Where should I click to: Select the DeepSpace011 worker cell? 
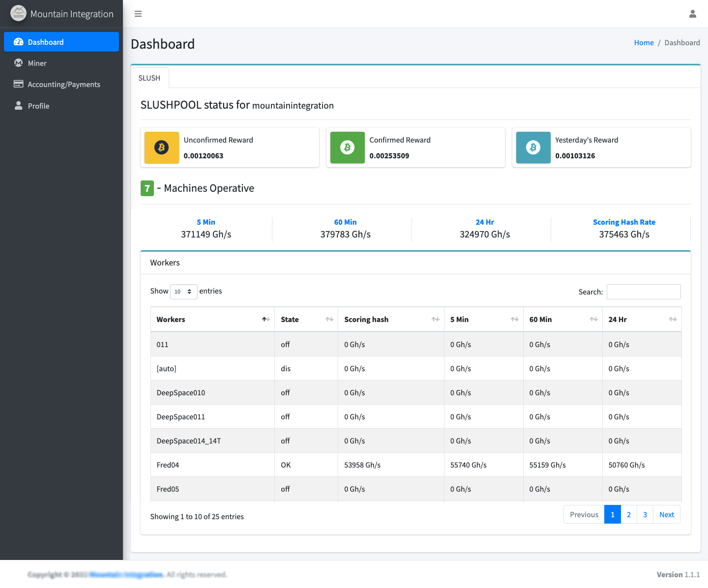[212, 417]
